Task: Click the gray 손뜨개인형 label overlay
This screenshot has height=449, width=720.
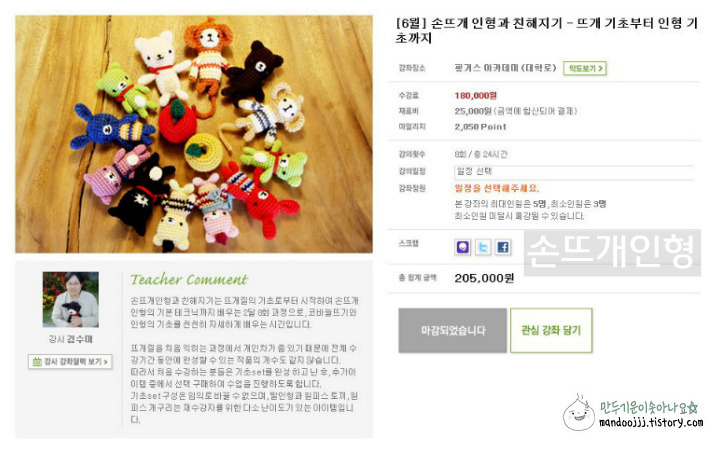Action: pyautogui.click(x=612, y=253)
